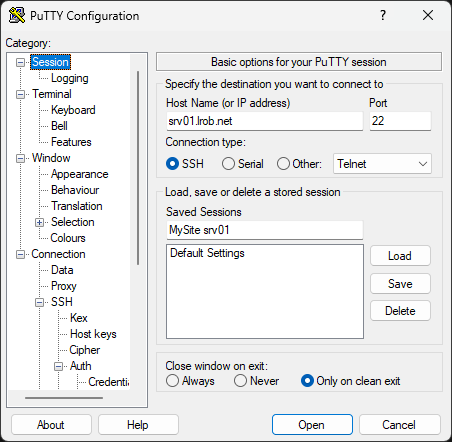Collapse the SSH tree branch
The image size is (452, 442).
40,302
